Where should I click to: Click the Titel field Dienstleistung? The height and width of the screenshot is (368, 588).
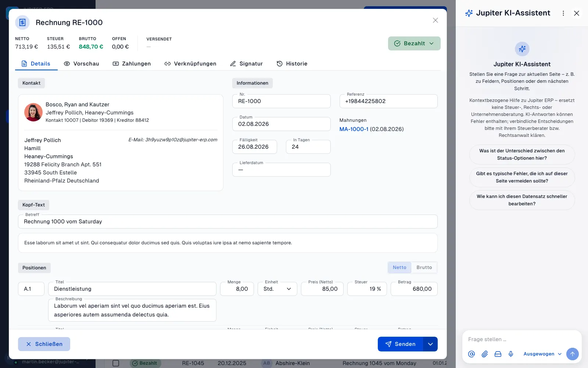[132, 289]
